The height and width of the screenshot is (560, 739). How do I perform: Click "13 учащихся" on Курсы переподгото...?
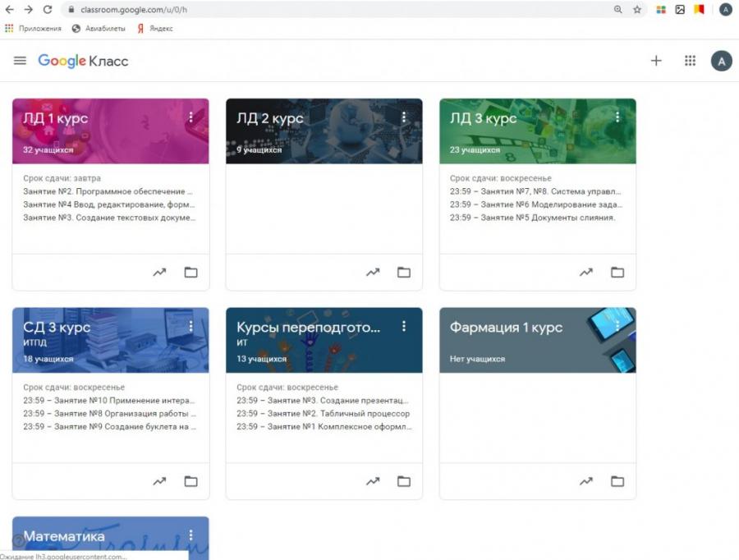[262, 359]
